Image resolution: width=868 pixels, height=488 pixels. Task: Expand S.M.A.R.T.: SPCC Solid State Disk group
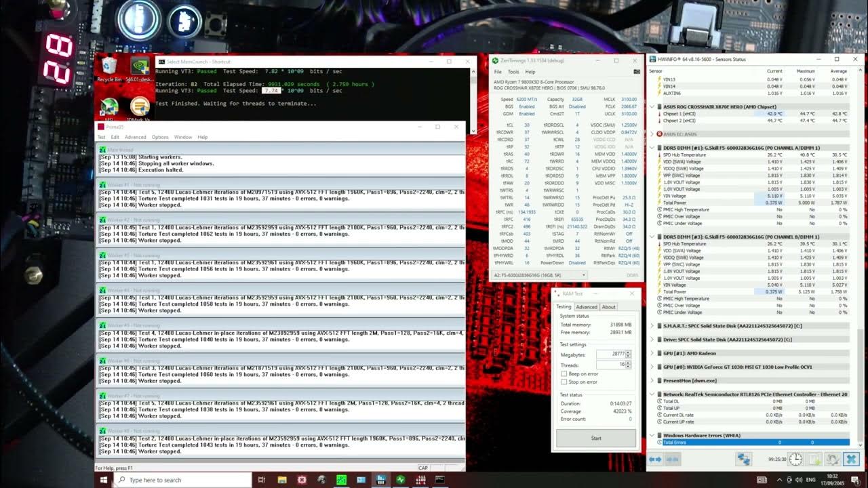pos(652,325)
